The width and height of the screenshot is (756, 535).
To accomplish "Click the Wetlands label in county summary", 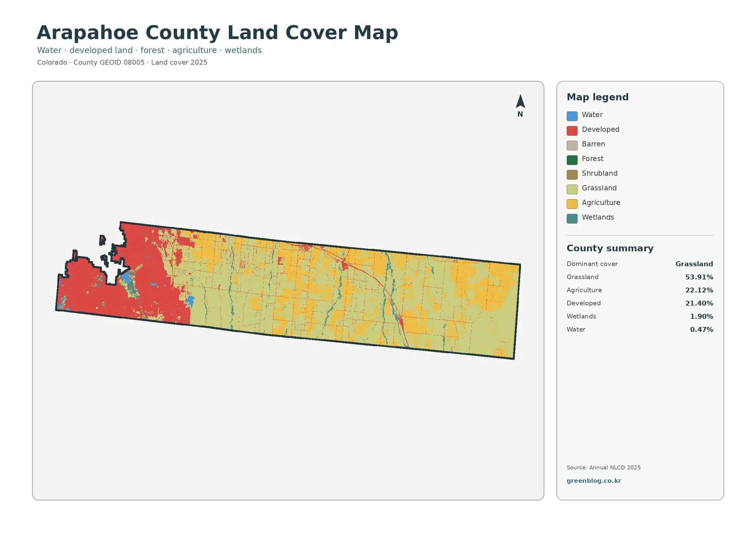I will 581,316.
